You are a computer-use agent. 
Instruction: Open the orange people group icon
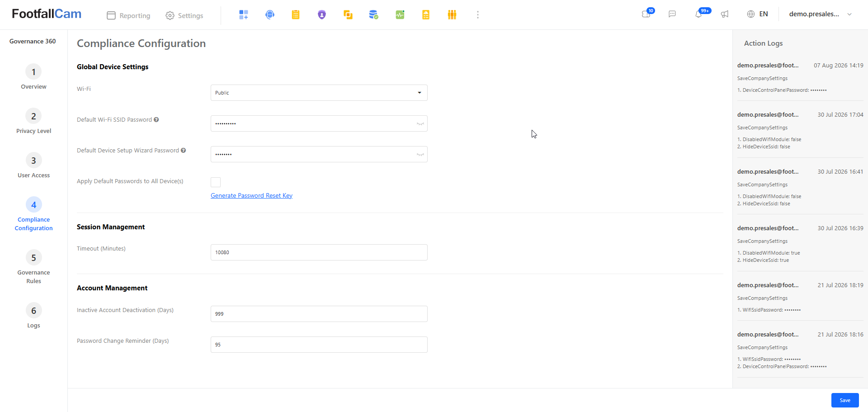(452, 15)
